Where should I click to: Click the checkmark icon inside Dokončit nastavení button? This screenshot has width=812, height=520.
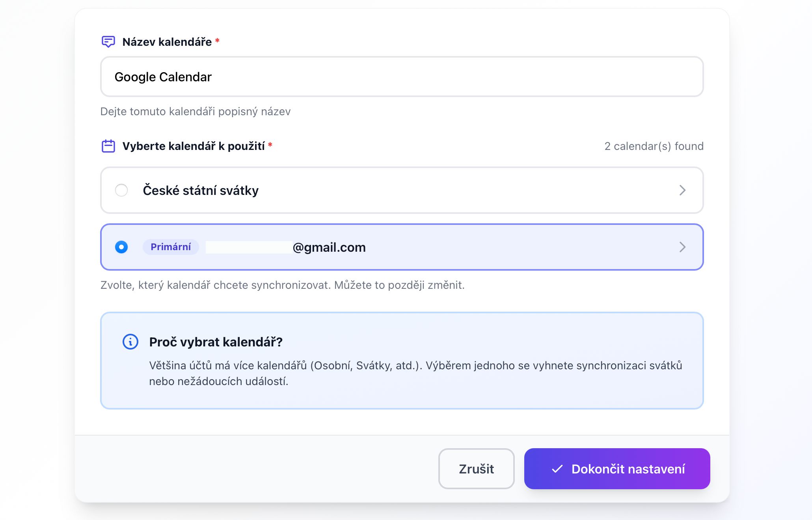click(556, 469)
